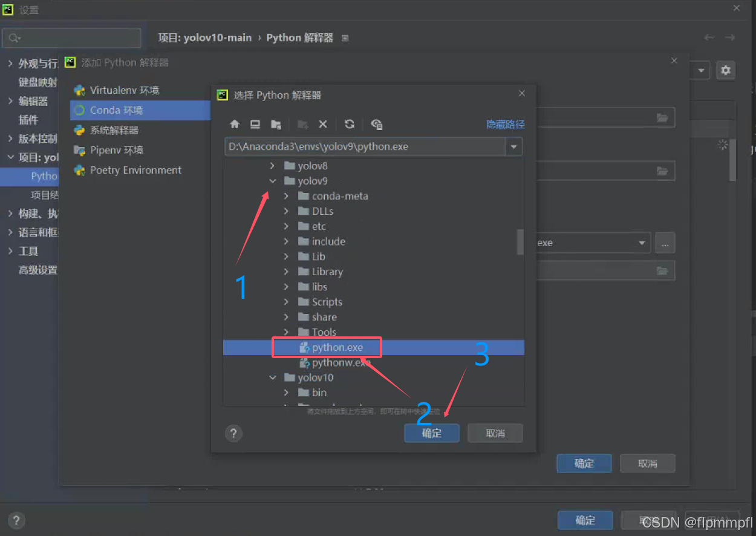Click the Conda environment ring icon
The image size is (756, 536).
79,110
